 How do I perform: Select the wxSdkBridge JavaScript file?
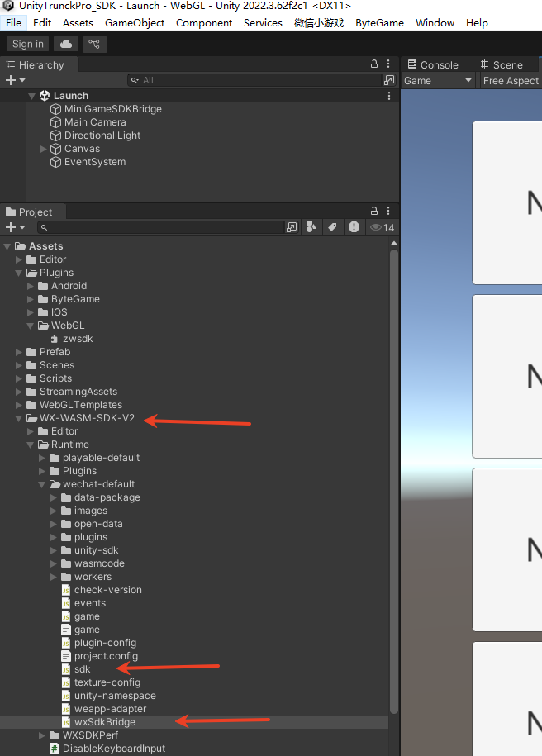tap(104, 722)
